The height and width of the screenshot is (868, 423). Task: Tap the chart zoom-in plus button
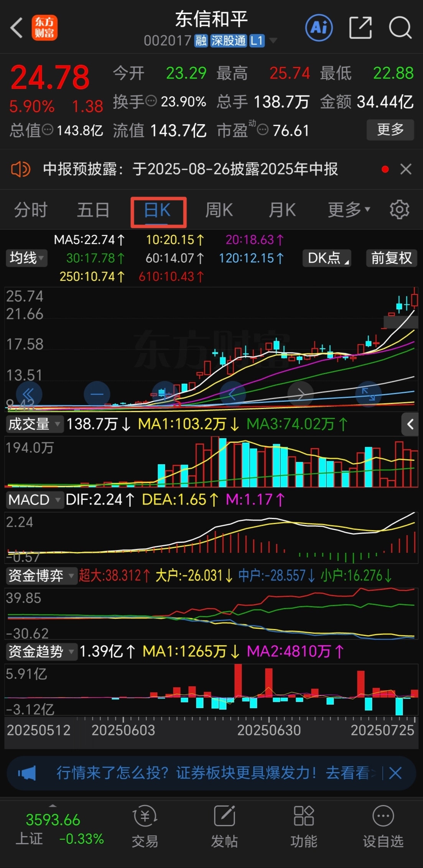click(x=165, y=394)
